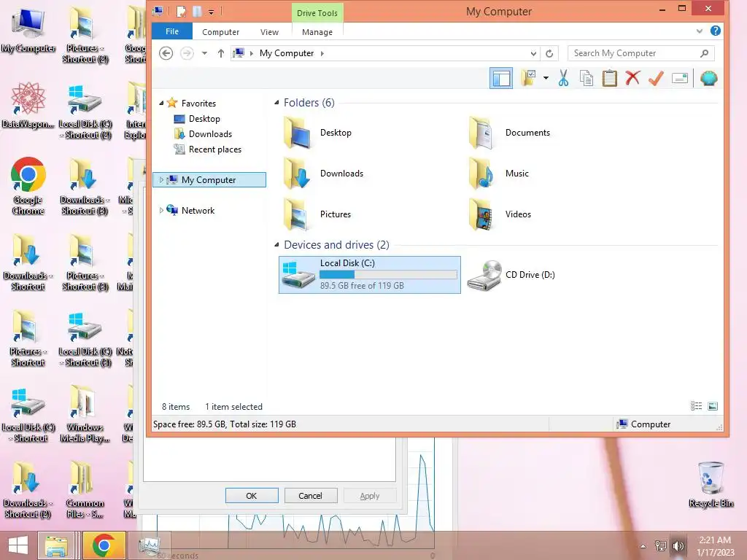Toggle the navigation pane toolbar button

(501, 79)
